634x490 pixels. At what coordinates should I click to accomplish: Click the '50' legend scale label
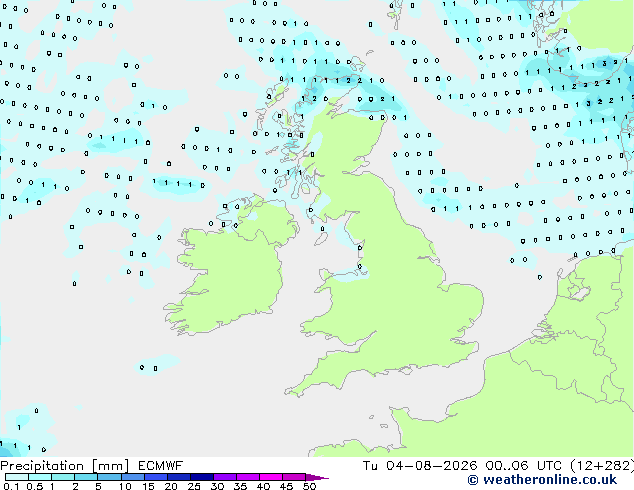tap(309, 486)
